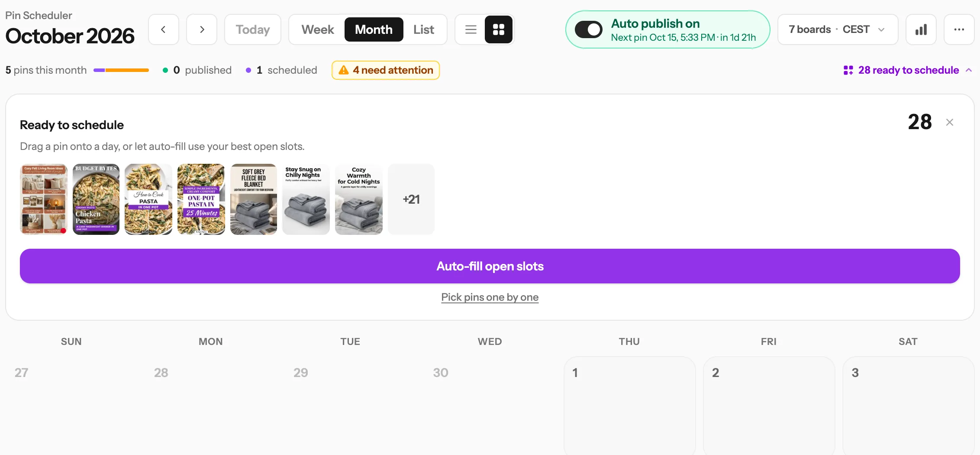Screen dimensions: 980x455
Task: Click the 1 scheduled stat
Action: point(282,70)
